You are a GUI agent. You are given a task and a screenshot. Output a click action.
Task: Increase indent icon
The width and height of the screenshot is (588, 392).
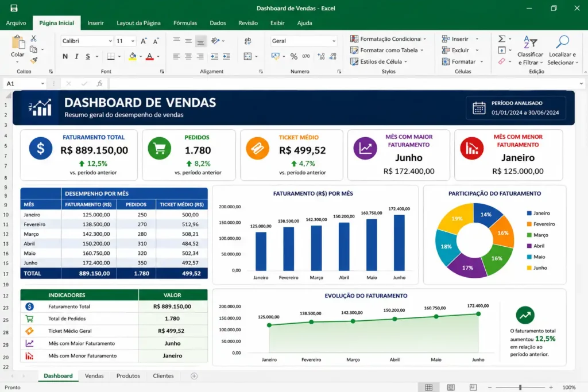pyautogui.click(x=226, y=56)
